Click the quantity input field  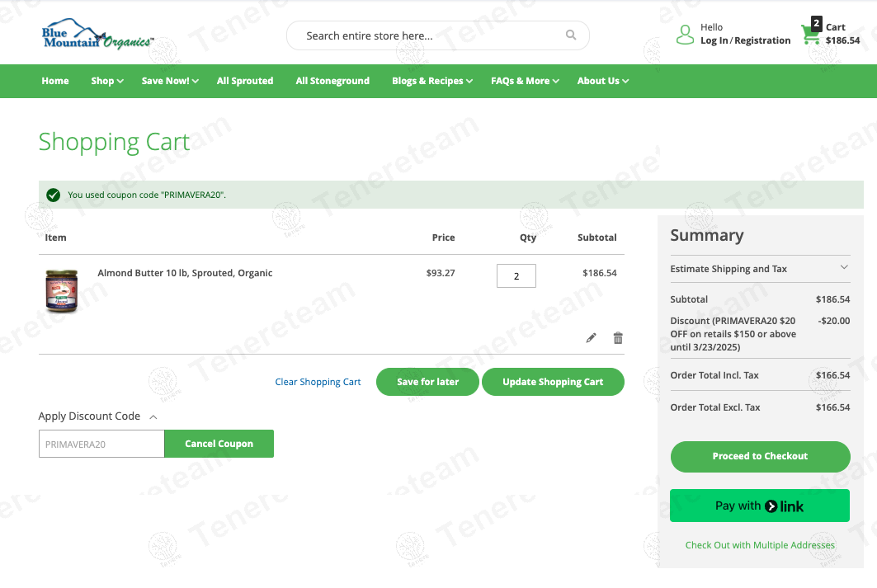pyautogui.click(x=516, y=276)
